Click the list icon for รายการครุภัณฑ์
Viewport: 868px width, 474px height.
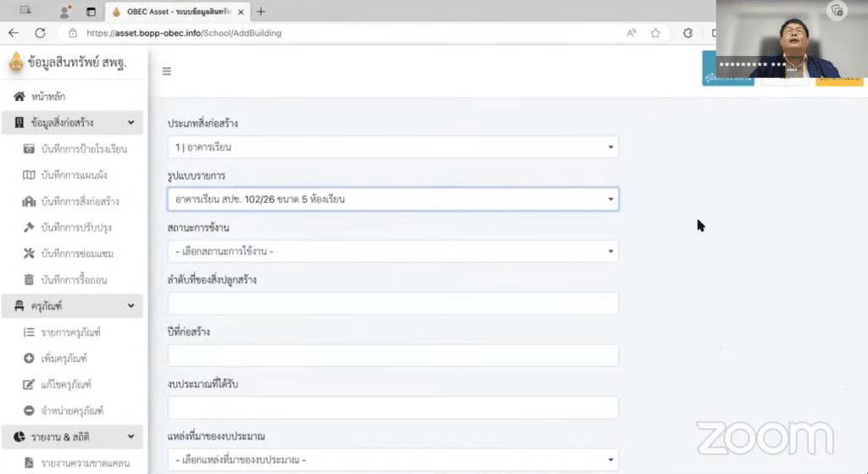(x=29, y=332)
